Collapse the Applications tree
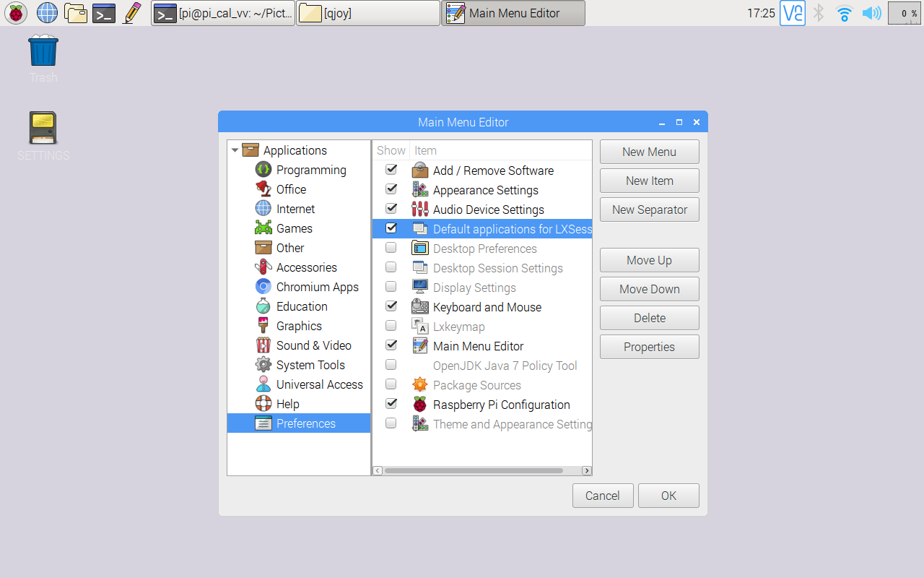 click(x=235, y=150)
